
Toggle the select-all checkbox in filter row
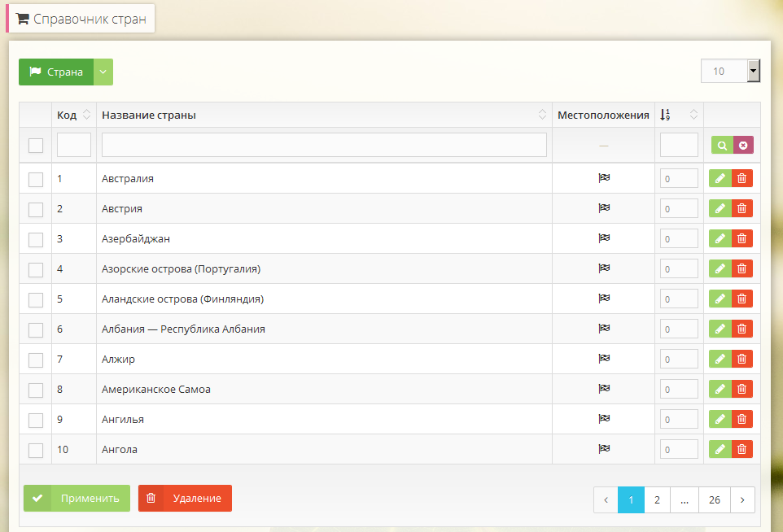pos(36,146)
